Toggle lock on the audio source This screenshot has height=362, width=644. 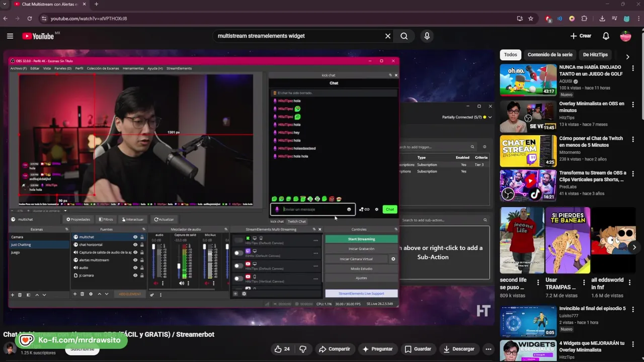(142, 268)
